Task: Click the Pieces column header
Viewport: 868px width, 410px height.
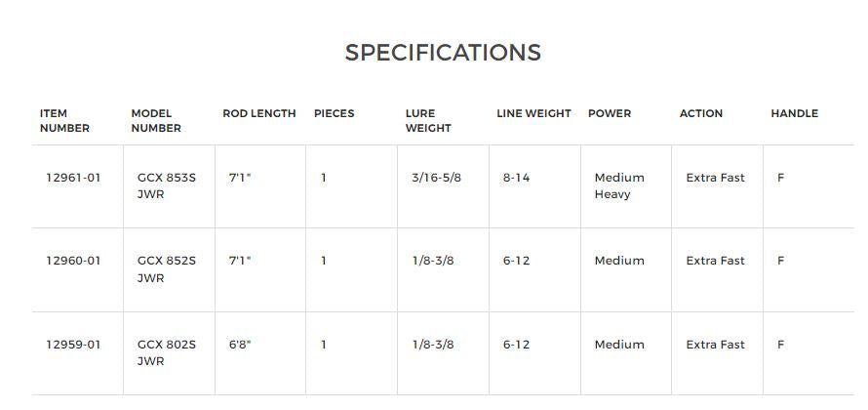Action: pyautogui.click(x=334, y=113)
